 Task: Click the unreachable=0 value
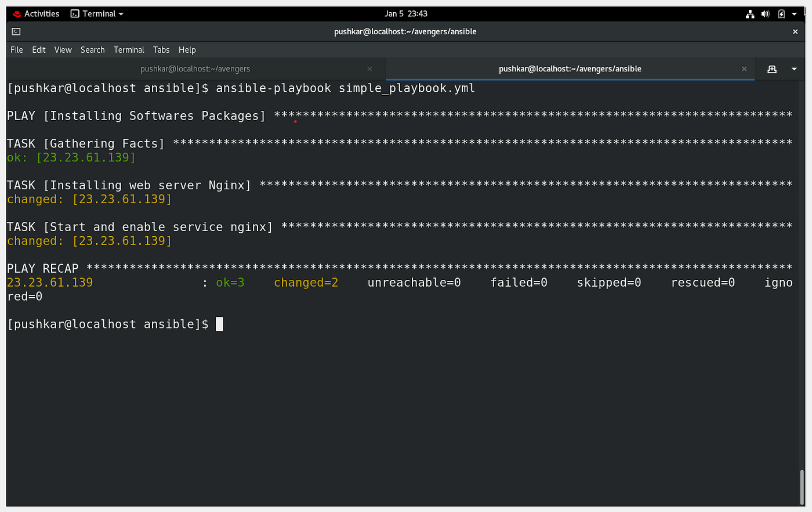414,283
